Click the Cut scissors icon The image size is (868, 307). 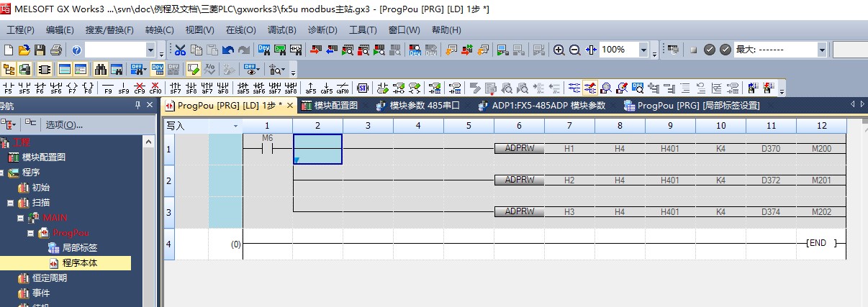[180, 50]
